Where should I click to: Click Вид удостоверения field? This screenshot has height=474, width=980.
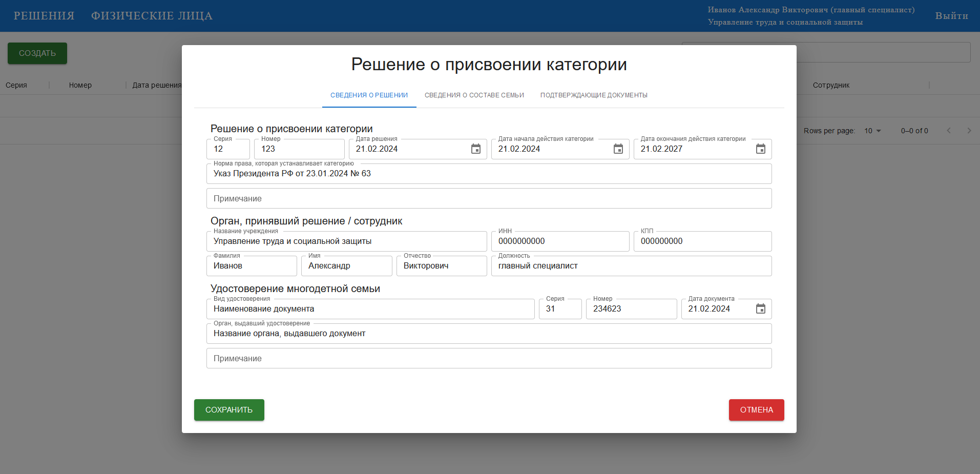[x=370, y=309]
